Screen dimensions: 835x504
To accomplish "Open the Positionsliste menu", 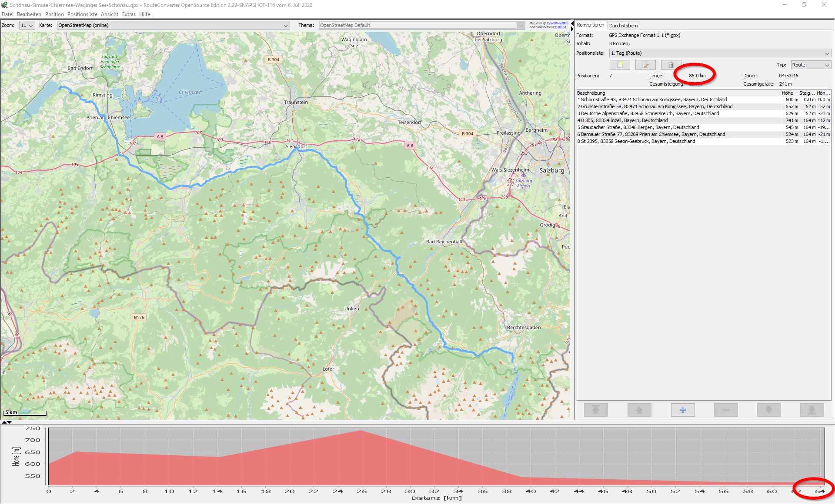I will click(82, 14).
